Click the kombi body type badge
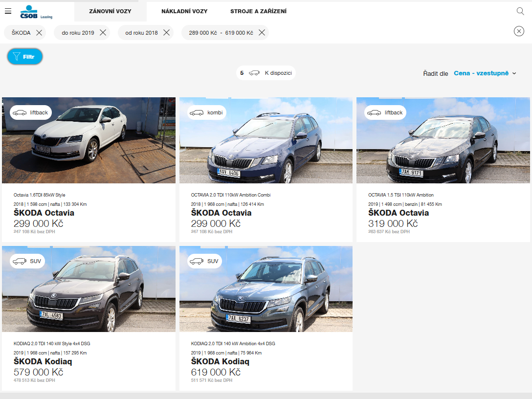Image resolution: width=532 pixels, height=399 pixels. click(x=205, y=112)
